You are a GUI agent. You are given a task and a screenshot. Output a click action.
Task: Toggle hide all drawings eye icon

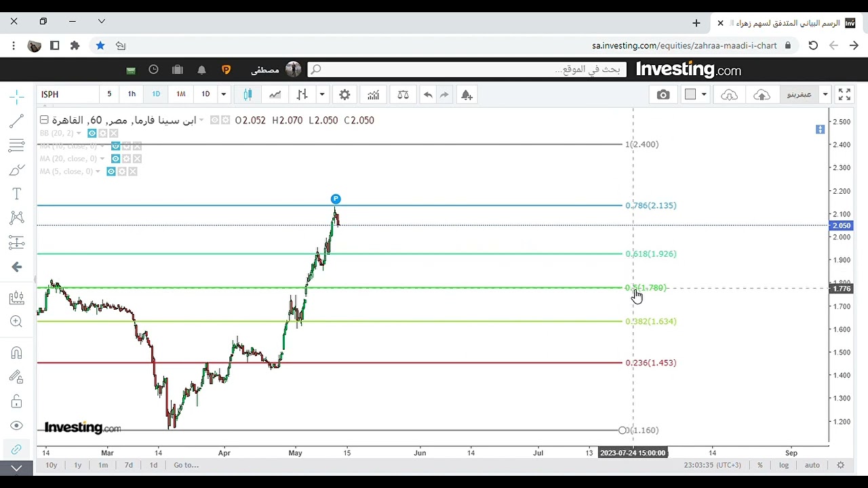click(17, 426)
